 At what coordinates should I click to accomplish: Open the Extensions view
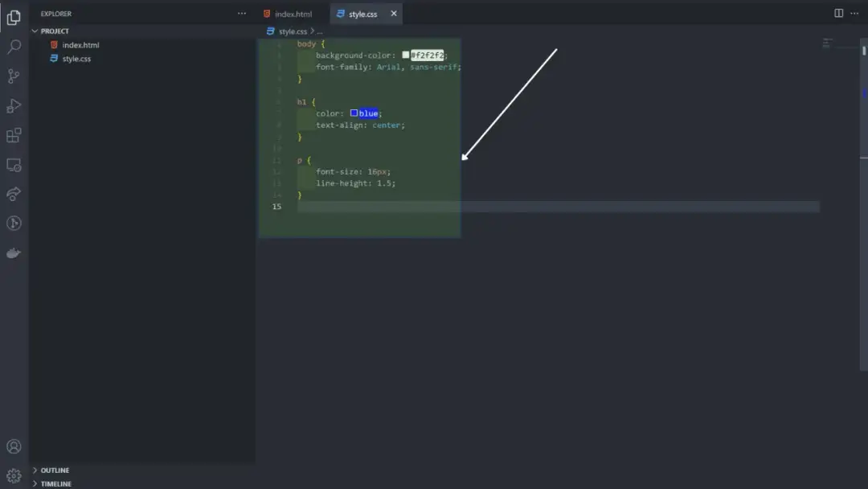pos(13,135)
